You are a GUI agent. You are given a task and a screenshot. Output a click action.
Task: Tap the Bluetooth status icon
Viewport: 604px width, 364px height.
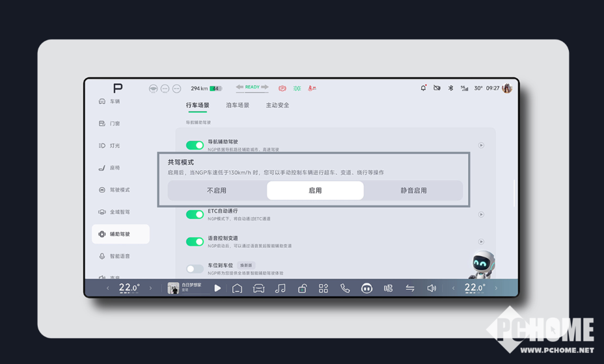pyautogui.click(x=450, y=88)
